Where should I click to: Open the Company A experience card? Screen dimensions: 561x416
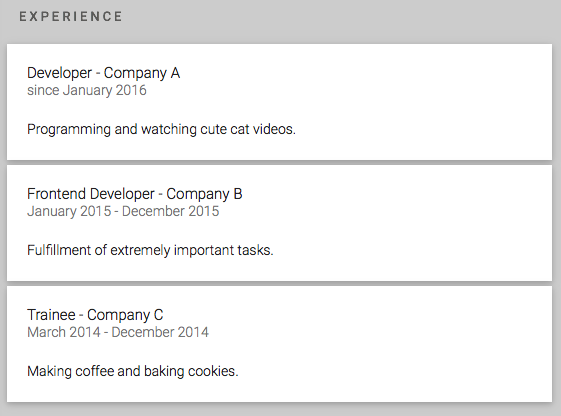[279, 102]
